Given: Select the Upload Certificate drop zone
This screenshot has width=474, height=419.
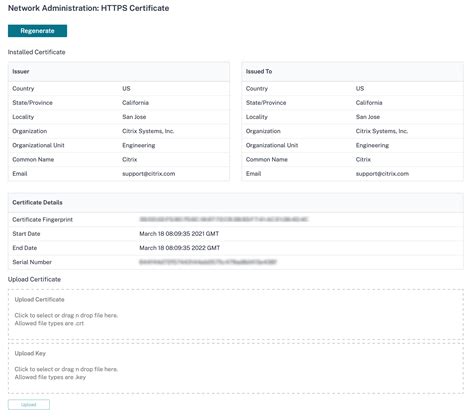Looking at the screenshot, I should coord(236,314).
